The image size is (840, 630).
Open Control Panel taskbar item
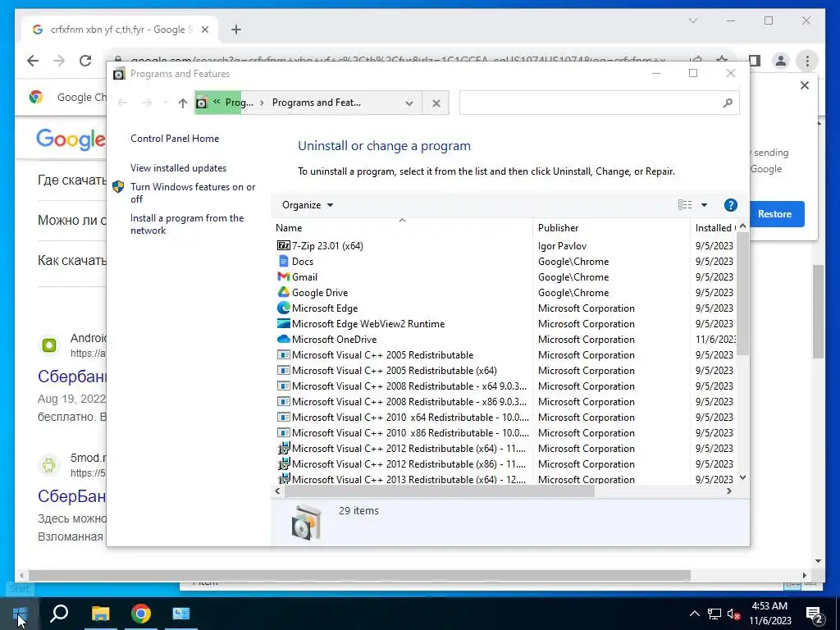[x=181, y=614]
